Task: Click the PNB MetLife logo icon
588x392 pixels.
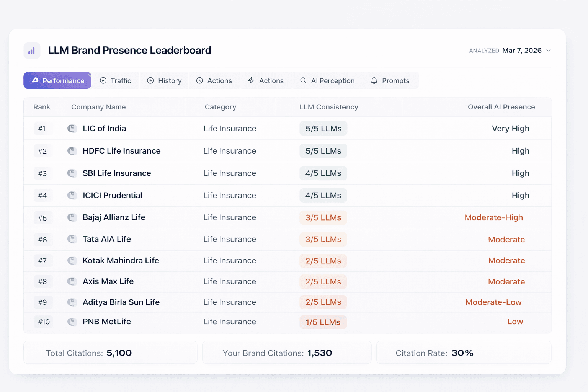Action: point(72,322)
